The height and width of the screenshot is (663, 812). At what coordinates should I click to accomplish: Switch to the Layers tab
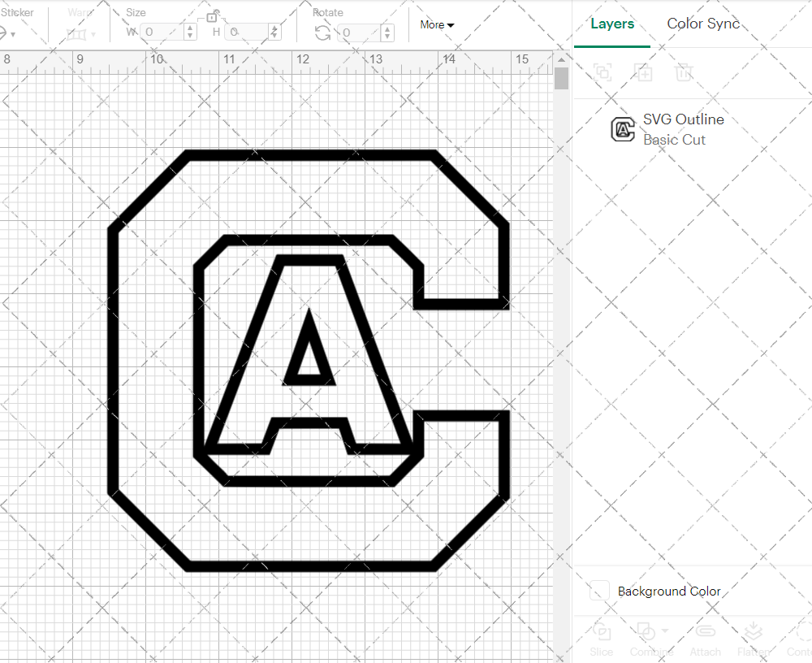point(612,24)
